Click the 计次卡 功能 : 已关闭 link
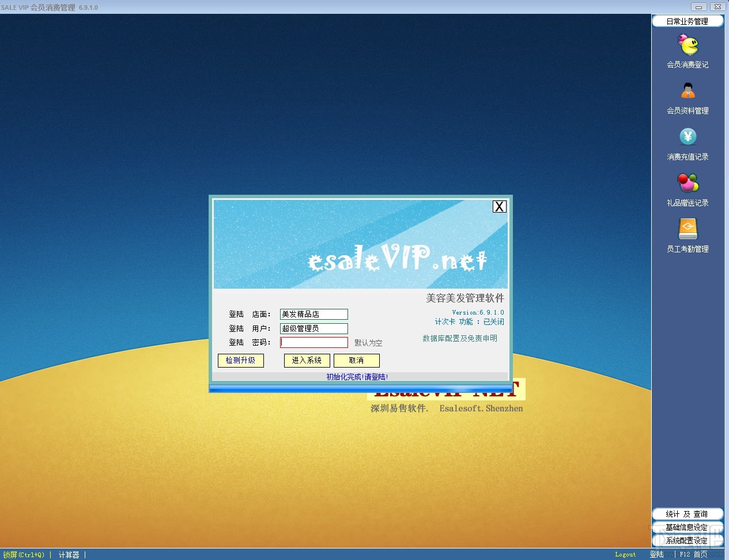 pos(469,321)
